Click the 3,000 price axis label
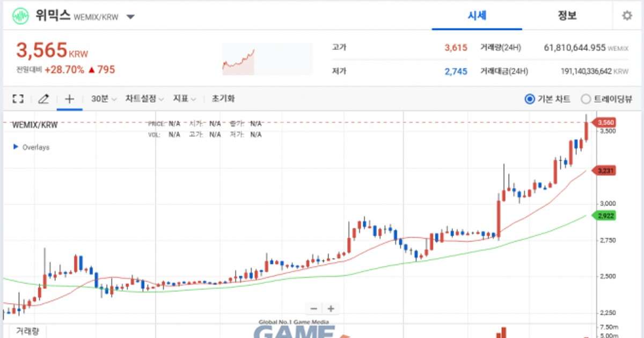Viewport: 644px width, 338px height. tap(608, 203)
